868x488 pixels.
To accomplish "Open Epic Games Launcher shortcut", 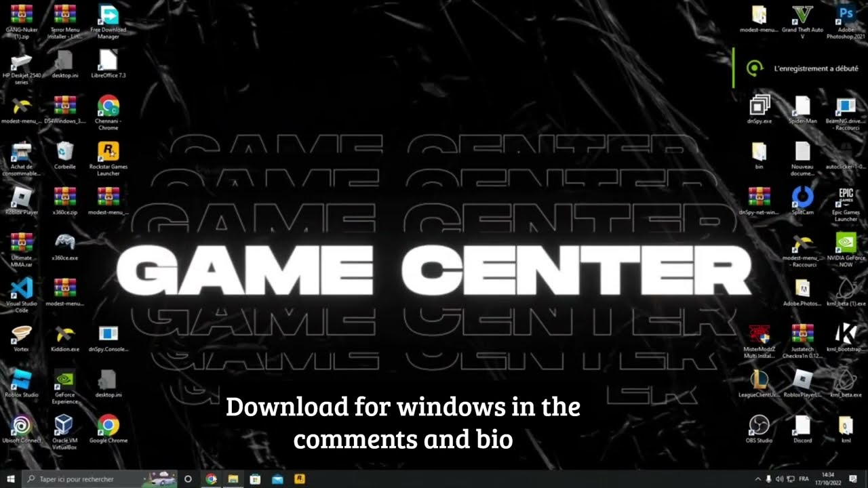I will (x=846, y=205).
